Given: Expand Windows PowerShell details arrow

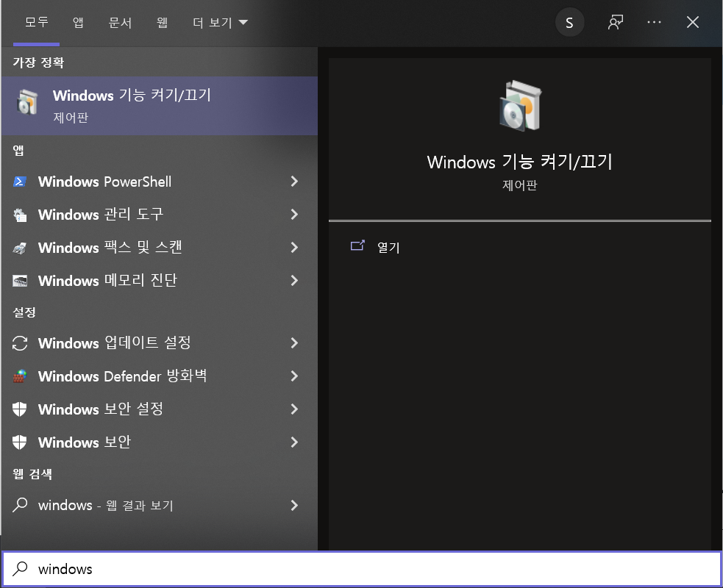Looking at the screenshot, I should pyautogui.click(x=294, y=182).
